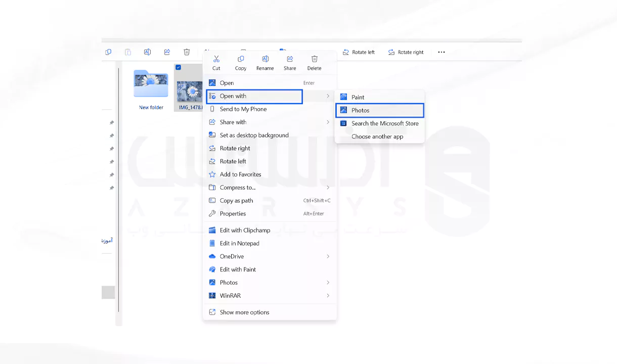The image size is (617, 364).
Task: Choose Rotate right in the context menu
Action: (x=270, y=149)
